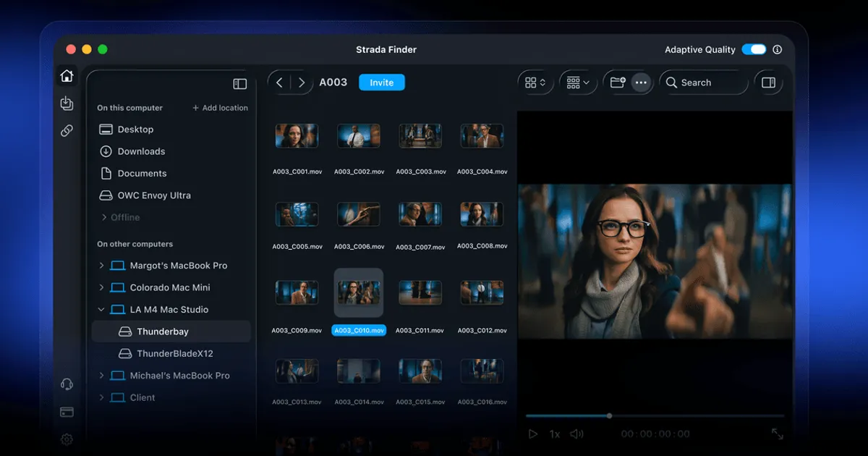Click the info icon beside Adaptive Quality
This screenshot has height=456, width=868.
(x=778, y=50)
